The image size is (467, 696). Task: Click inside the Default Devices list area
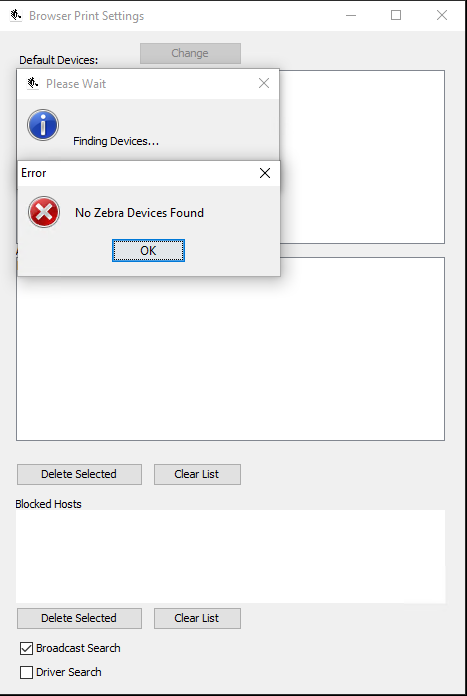(362, 157)
